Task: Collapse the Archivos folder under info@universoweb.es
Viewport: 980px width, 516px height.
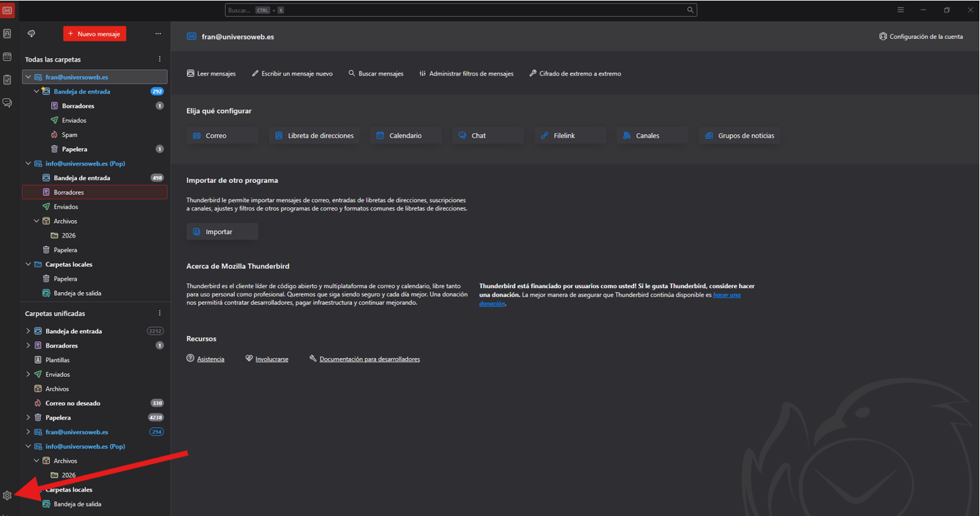Action: pos(37,222)
